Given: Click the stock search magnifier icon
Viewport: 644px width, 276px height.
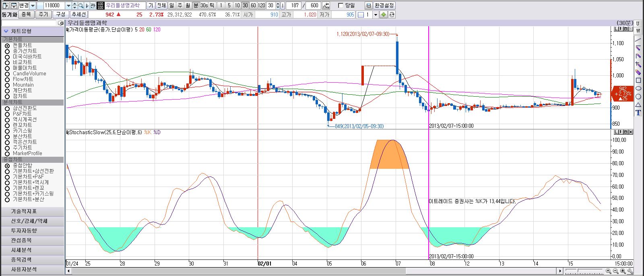Looking at the screenshot, I should click(81, 6).
